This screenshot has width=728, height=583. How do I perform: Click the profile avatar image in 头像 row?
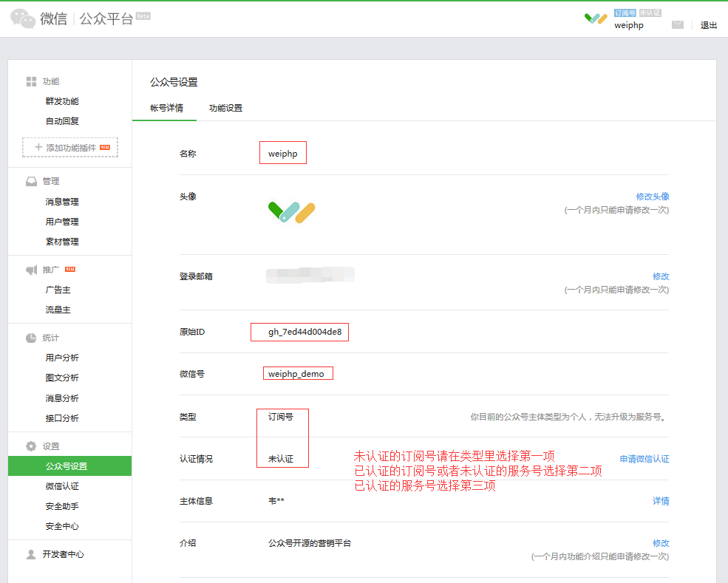click(291, 212)
